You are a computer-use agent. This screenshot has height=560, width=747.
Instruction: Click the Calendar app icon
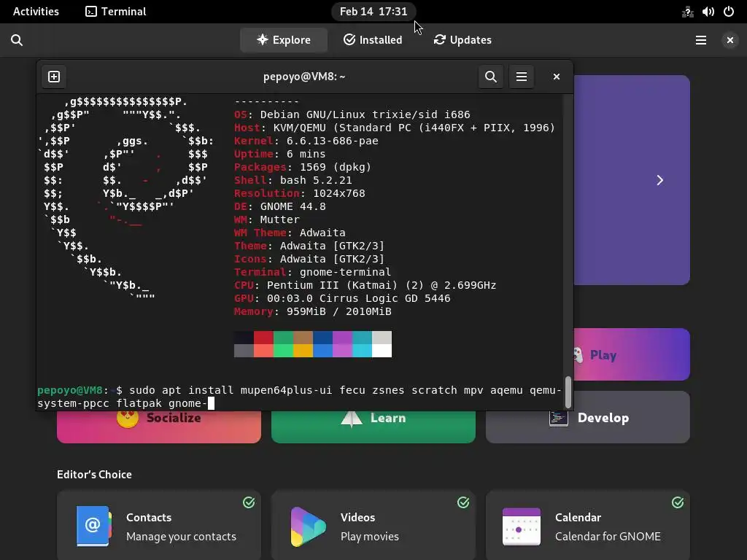click(522, 526)
